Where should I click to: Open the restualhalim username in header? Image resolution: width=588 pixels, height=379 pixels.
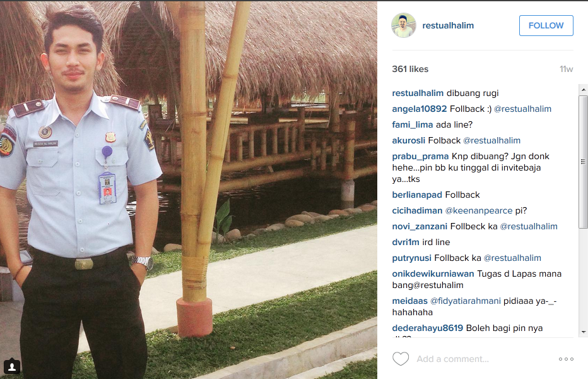pos(448,25)
